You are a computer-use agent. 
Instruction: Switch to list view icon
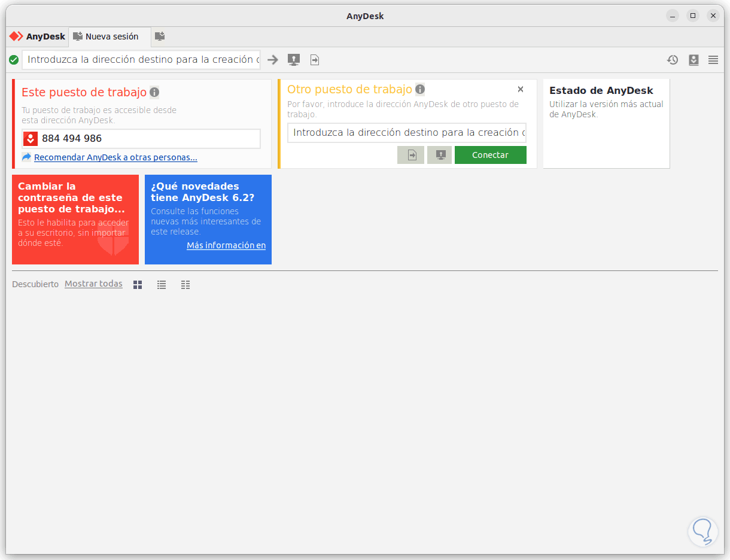tap(162, 285)
